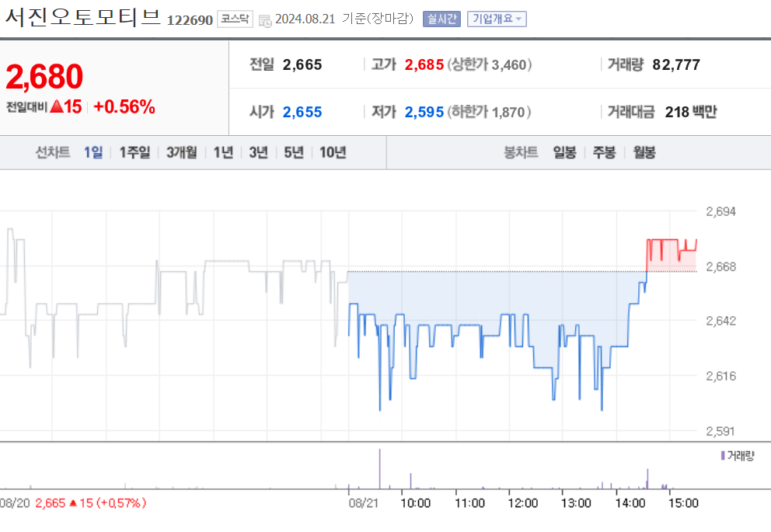Show the 3년 line chart
Viewport: 771px width, 532px height.
[x=259, y=152]
